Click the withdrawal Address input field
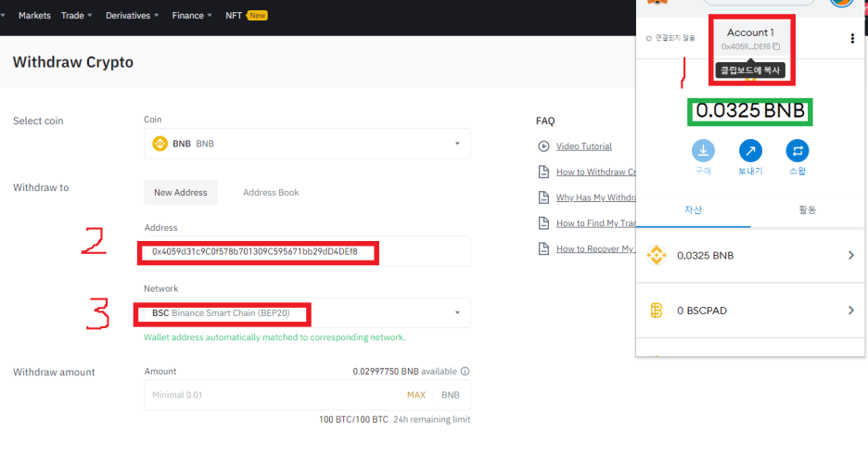The width and height of the screenshot is (868, 457). point(307,252)
